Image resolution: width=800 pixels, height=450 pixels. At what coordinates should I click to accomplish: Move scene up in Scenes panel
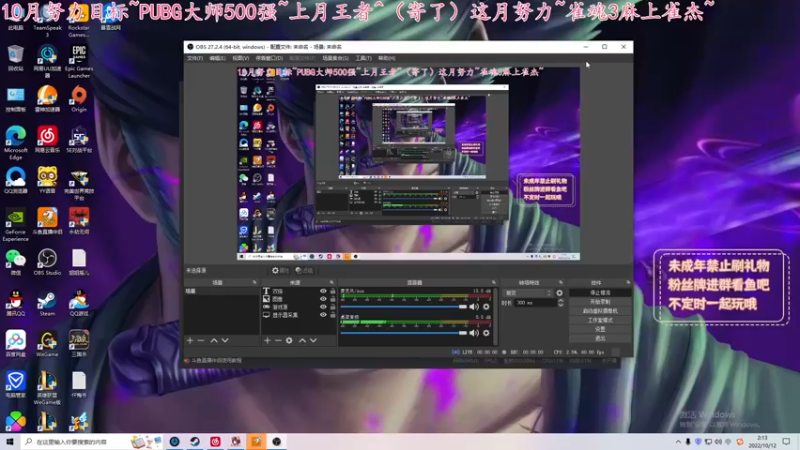[x=214, y=340]
